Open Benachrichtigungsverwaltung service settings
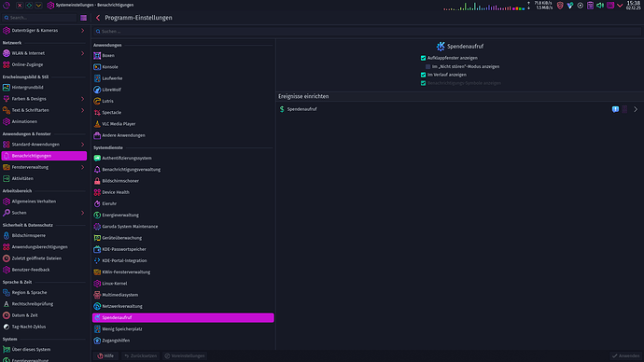Screen dimensions: 644x362 point(183,170)
